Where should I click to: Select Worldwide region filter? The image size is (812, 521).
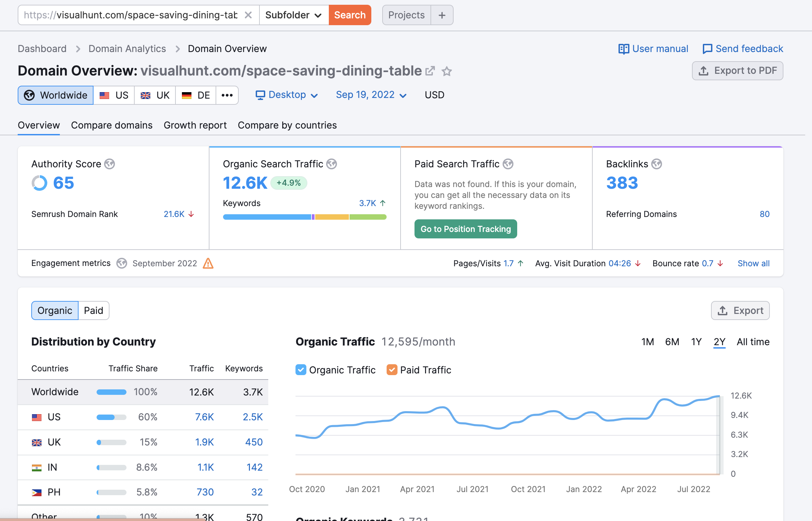click(56, 95)
